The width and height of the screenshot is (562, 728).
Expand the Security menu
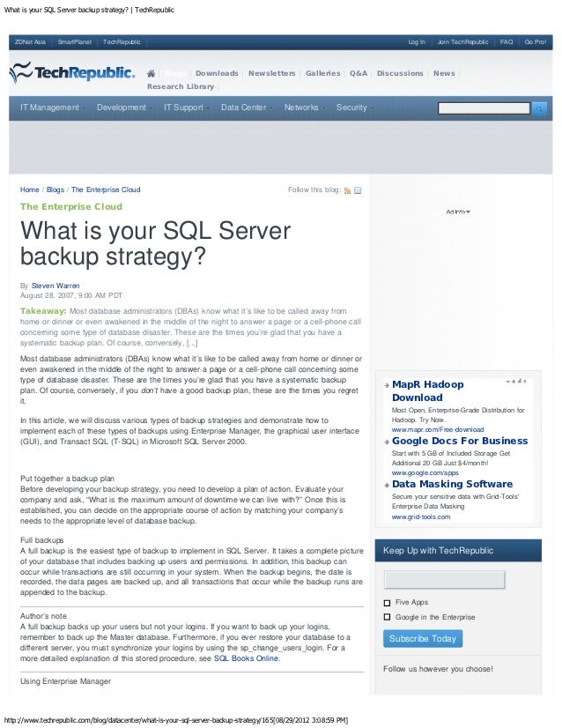tap(354, 108)
